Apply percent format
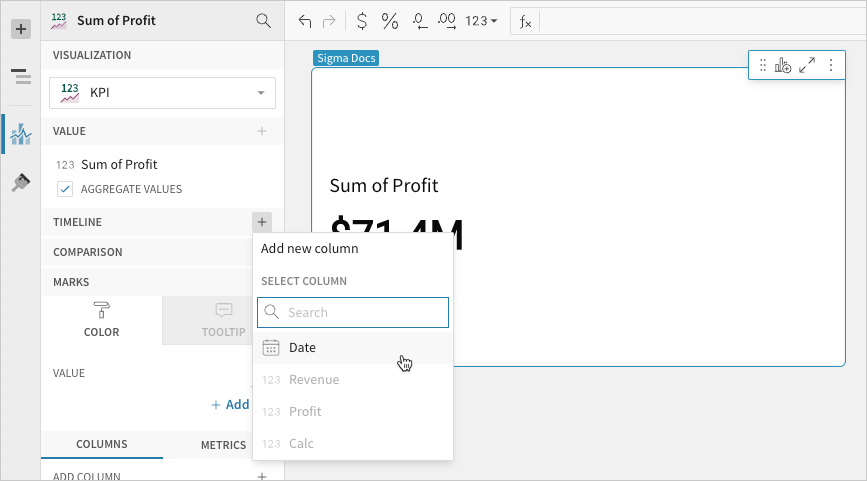Viewport: 867px width, 481px height. [x=390, y=20]
